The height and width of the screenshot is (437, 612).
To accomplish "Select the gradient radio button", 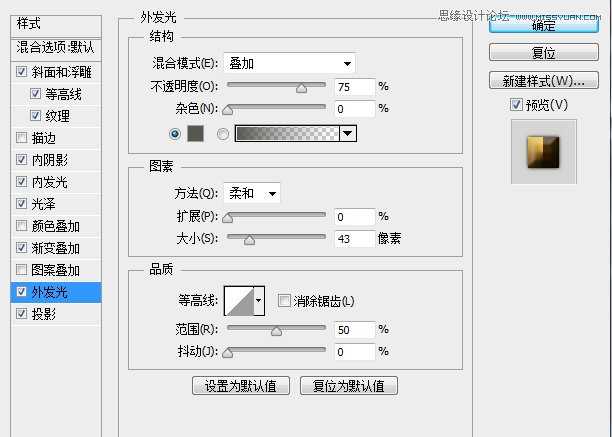I will point(223,132).
